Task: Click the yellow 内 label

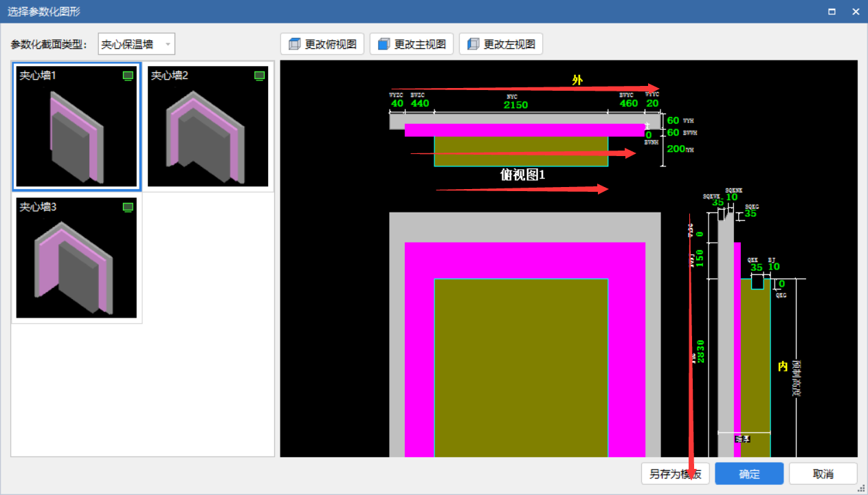Action: pyautogui.click(x=783, y=367)
